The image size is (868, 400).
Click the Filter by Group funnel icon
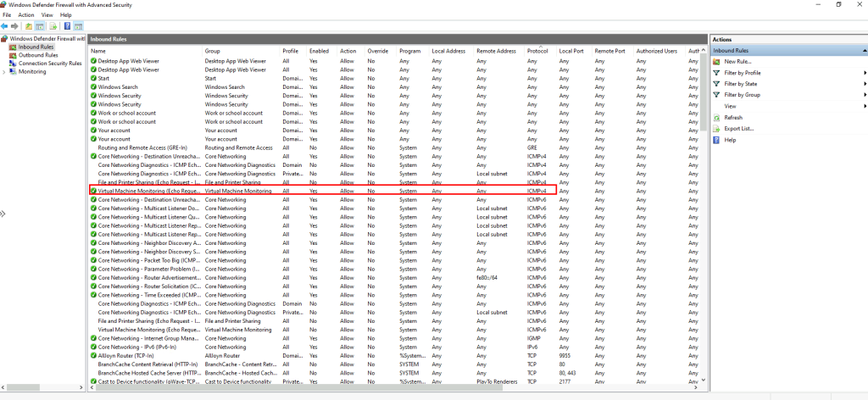click(716, 95)
